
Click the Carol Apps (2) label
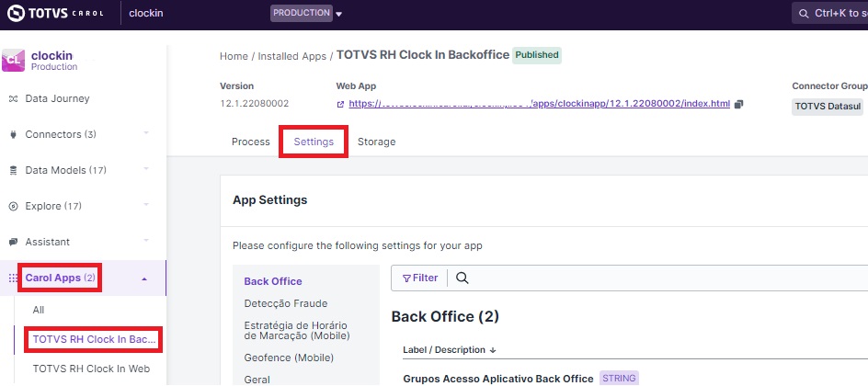[60, 278]
